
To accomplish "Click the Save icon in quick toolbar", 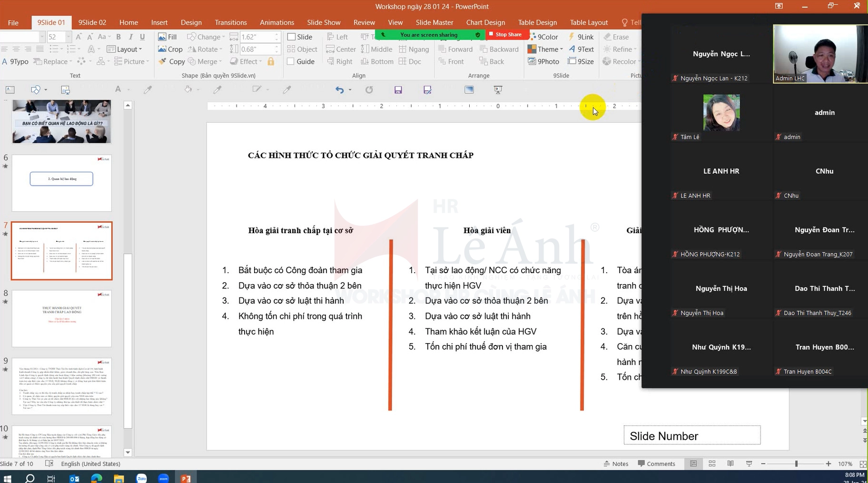I will coord(398,89).
